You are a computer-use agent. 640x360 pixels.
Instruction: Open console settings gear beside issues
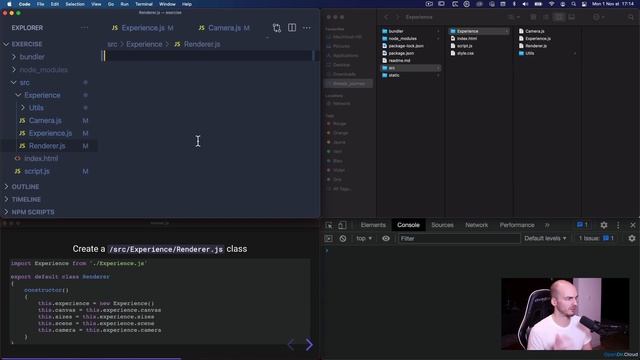(x=632, y=238)
